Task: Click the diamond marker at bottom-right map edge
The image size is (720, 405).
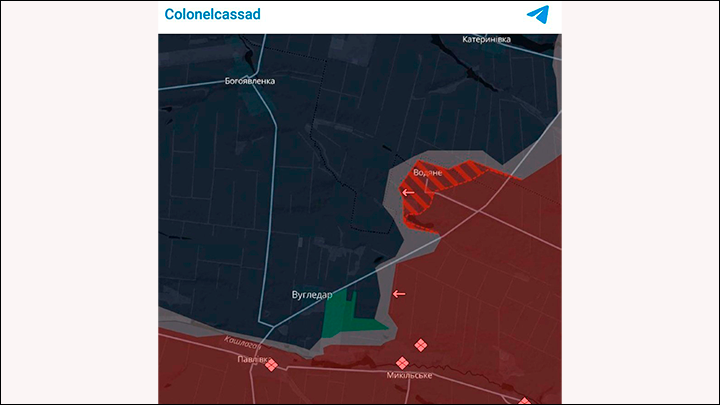Action: click(525, 401)
